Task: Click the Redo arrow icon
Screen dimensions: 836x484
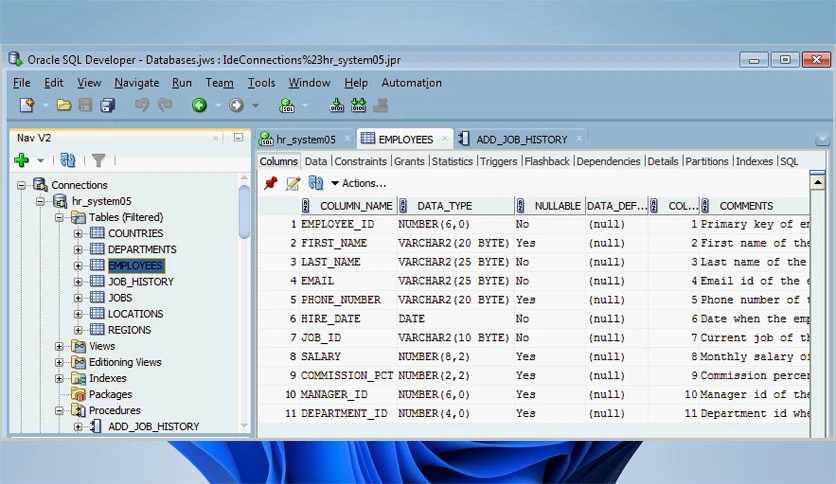Action: pos(165,104)
